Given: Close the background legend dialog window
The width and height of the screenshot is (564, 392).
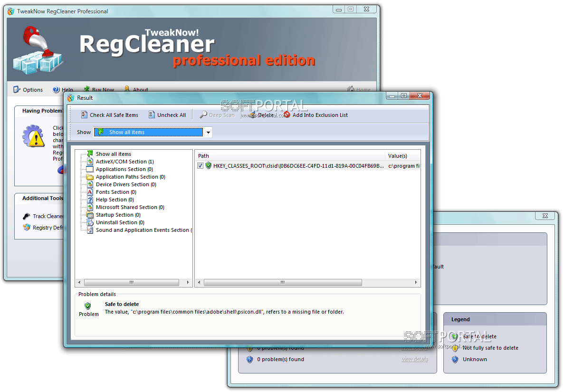Looking at the screenshot, I should [545, 216].
